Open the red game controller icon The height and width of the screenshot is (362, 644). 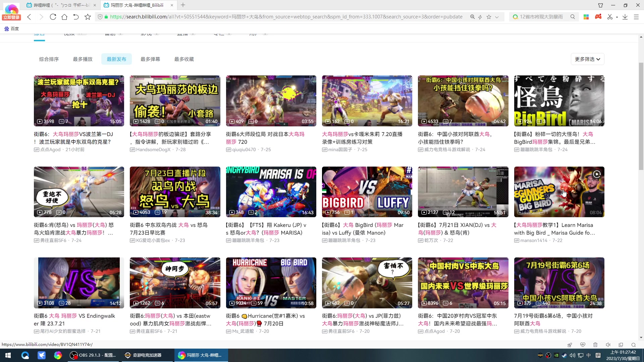coord(598,16)
